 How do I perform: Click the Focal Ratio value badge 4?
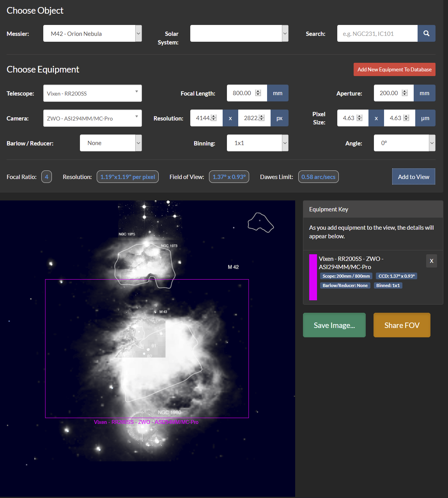46,177
